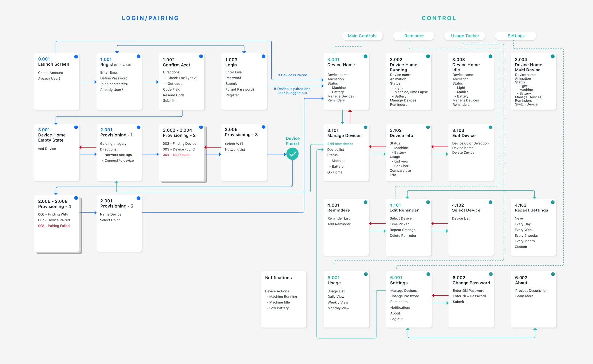
Task: Click the Device Paired green checkmark icon
Action: (x=293, y=154)
